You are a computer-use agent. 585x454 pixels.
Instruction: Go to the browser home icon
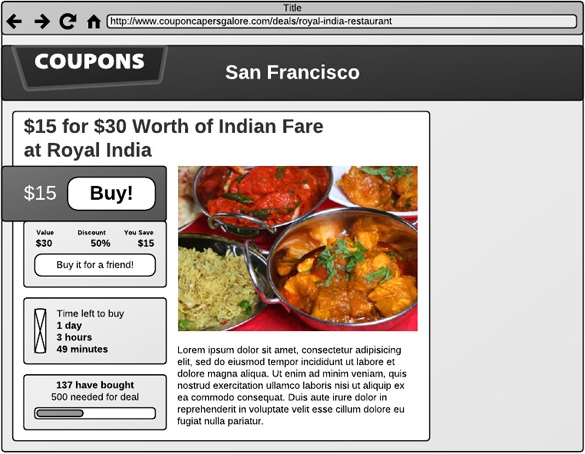tap(94, 22)
